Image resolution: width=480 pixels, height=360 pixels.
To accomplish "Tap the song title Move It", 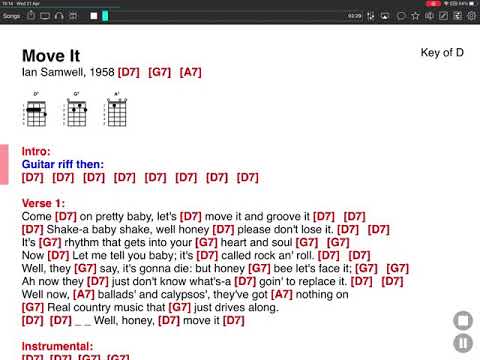I will [51, 56].
